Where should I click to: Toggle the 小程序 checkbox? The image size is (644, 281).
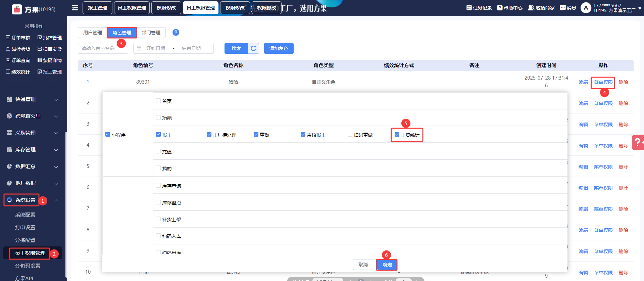(108, 135)
